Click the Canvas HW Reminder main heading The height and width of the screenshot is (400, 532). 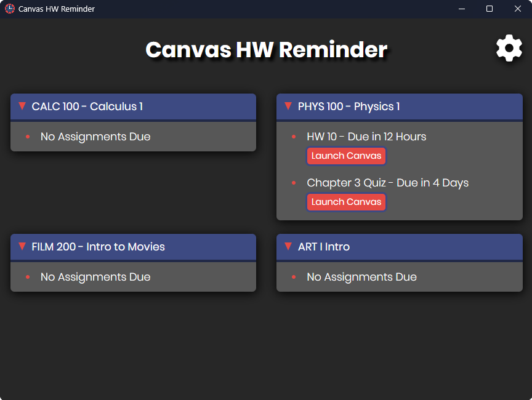(x=266, y=50)
